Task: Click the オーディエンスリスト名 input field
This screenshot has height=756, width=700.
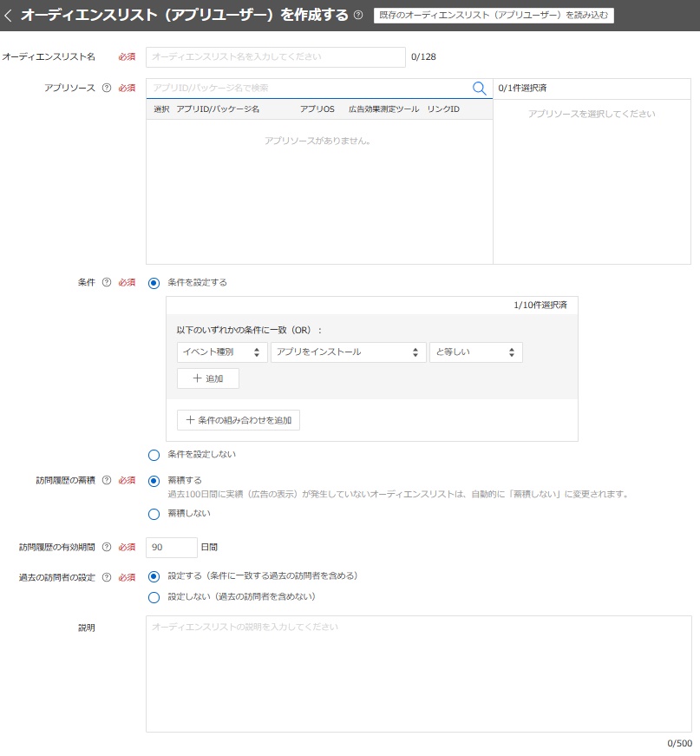Action: pyautogui.click(x=275, y=57)
